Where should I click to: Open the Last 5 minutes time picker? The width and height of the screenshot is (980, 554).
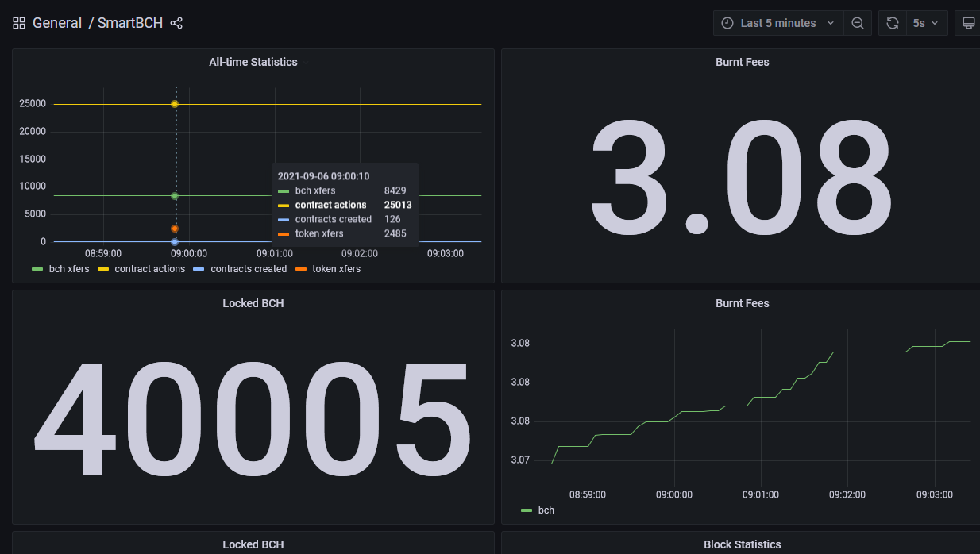click(x=777, y=23)
